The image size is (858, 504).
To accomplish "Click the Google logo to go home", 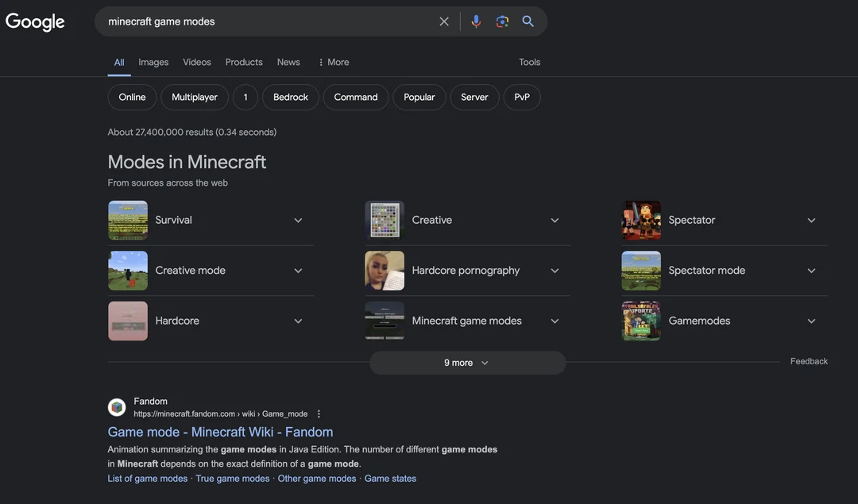I will [35, 21].
